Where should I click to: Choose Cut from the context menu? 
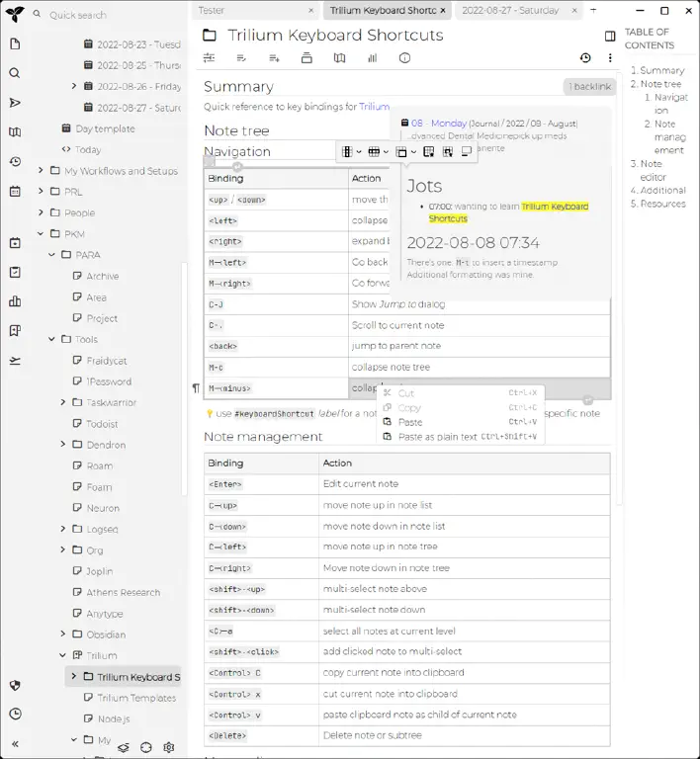click(460, 393)
